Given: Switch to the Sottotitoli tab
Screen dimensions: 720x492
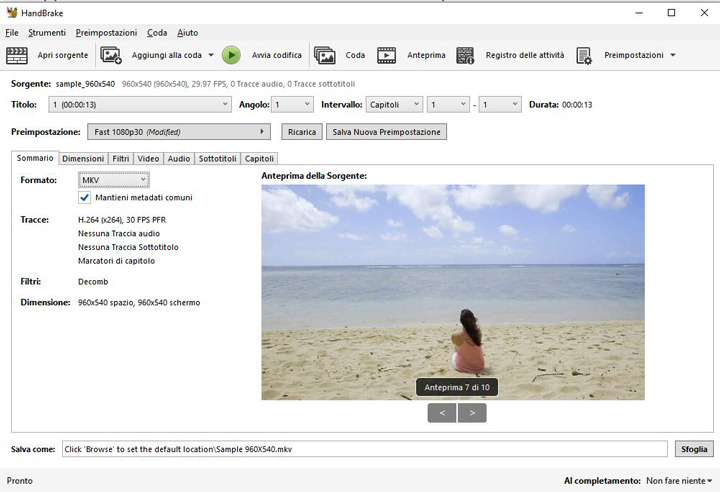Looking at the screenshot, I should [217, 158].
